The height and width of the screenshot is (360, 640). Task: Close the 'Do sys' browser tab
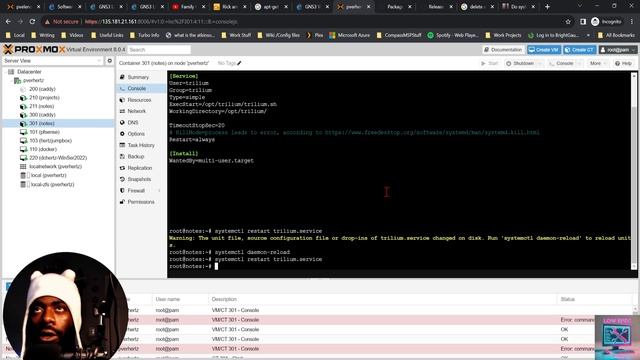pyautogui.click(x=533, y=7)
